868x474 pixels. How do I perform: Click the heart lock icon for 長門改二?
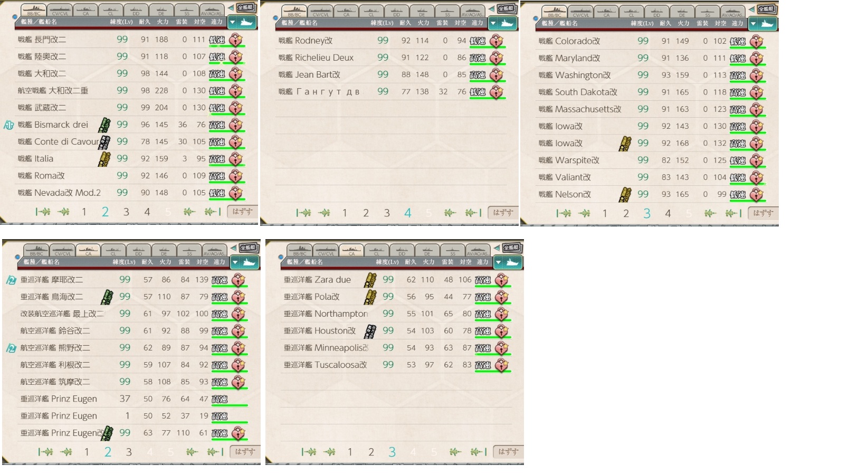click(236, 40)
